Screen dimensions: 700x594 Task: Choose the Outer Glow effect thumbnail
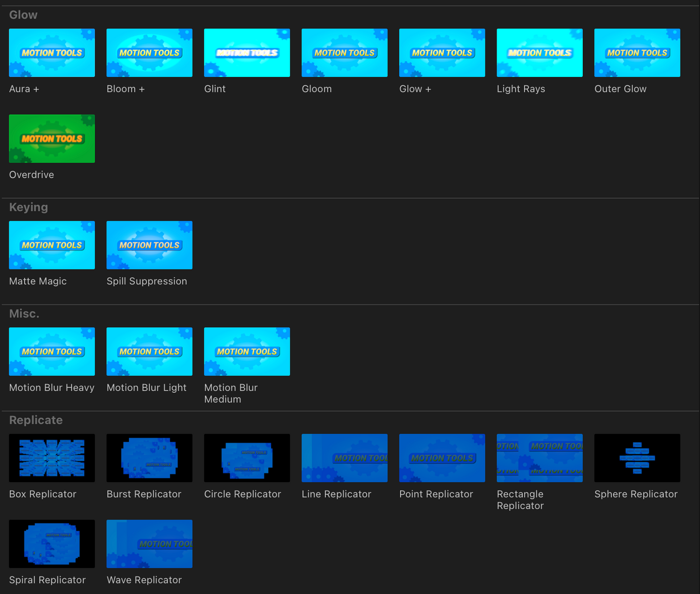click(637, 53)
